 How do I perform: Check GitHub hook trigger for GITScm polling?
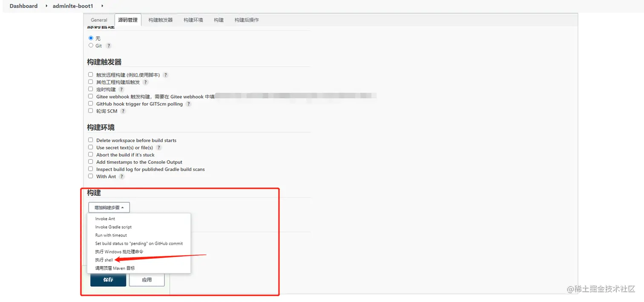click(91, 103)
